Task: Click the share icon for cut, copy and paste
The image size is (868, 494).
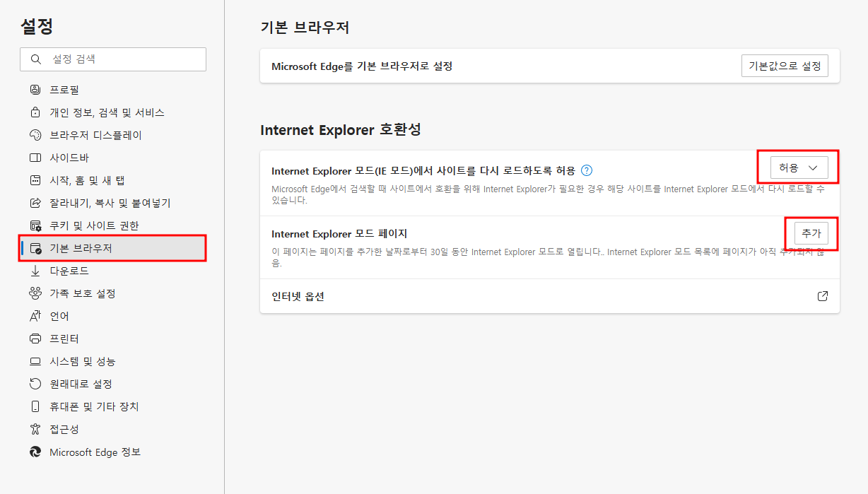Action: (x=35, y=203)
